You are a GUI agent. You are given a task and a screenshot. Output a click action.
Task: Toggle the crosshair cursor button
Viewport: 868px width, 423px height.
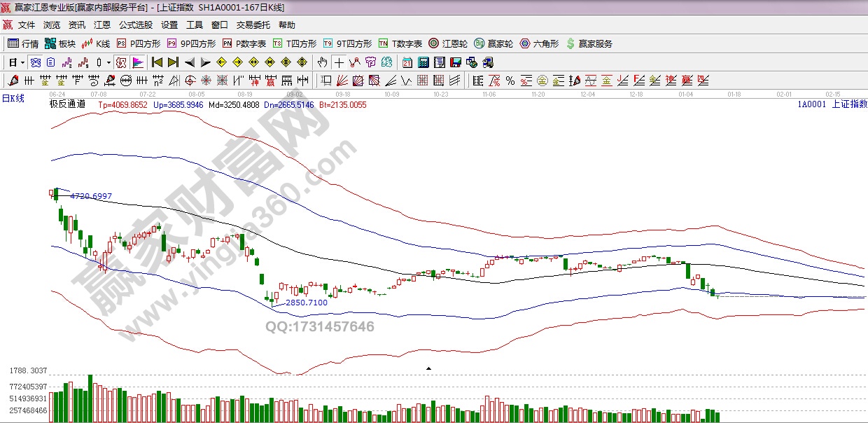click(339, 62)
